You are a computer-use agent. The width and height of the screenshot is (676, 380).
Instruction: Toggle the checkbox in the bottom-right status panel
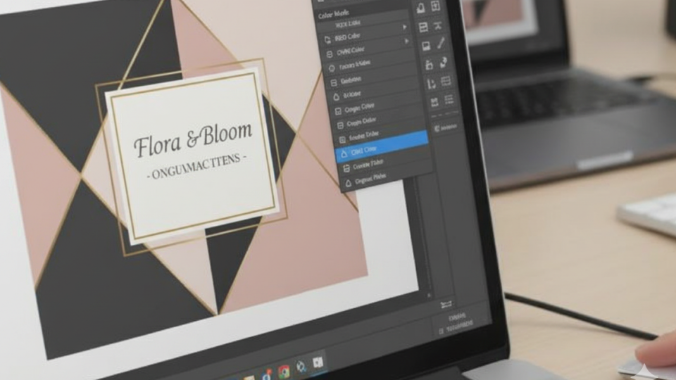click(x=441, y=331)
